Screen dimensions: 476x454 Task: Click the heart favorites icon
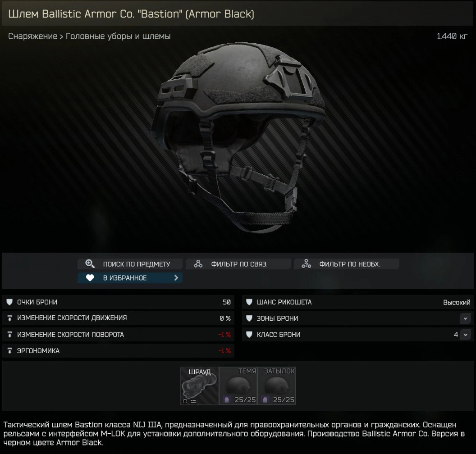90,278
